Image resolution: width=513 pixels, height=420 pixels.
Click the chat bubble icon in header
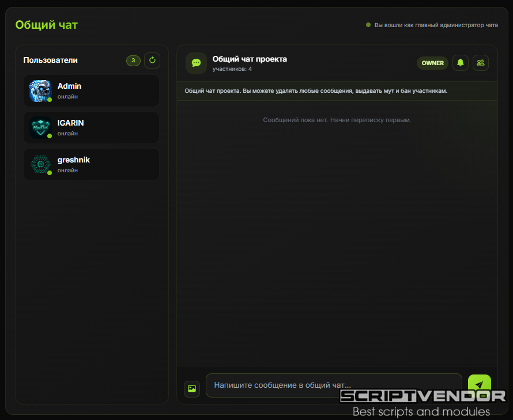(196, 63)
